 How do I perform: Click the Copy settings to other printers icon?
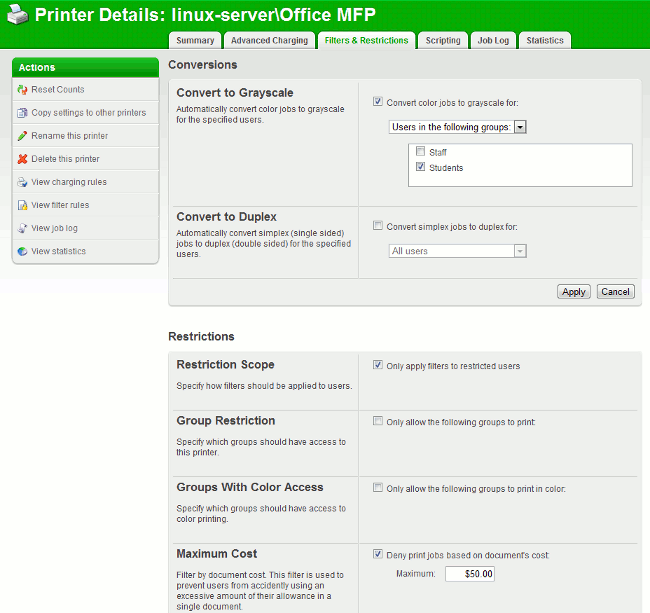[x=22, y=113]
